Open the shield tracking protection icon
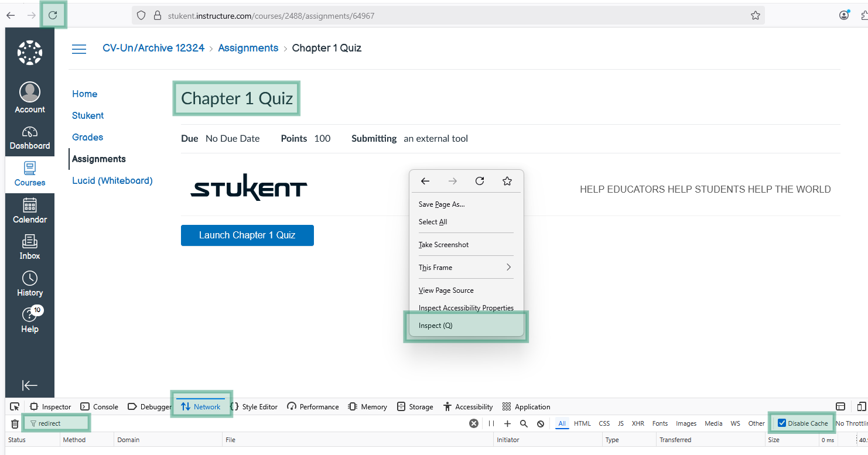Viewport: 868px width, 455px height. [141, 16]
